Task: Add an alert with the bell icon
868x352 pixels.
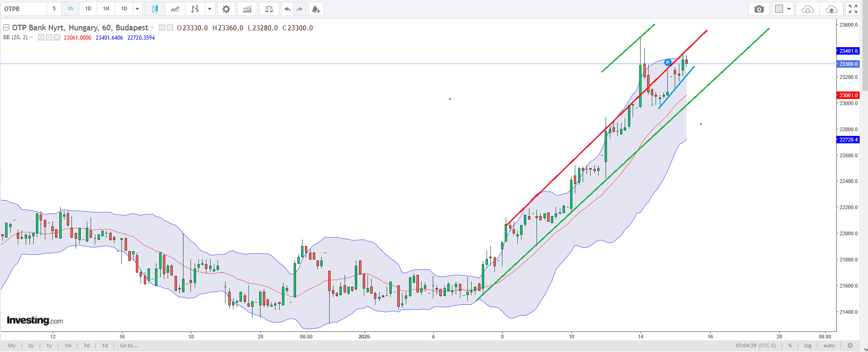Action: pyautogui.click(x=316, y=9)
